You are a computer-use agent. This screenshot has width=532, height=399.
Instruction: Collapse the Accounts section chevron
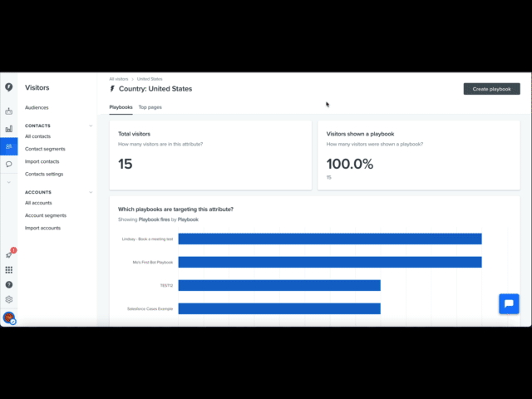[91, 192]
